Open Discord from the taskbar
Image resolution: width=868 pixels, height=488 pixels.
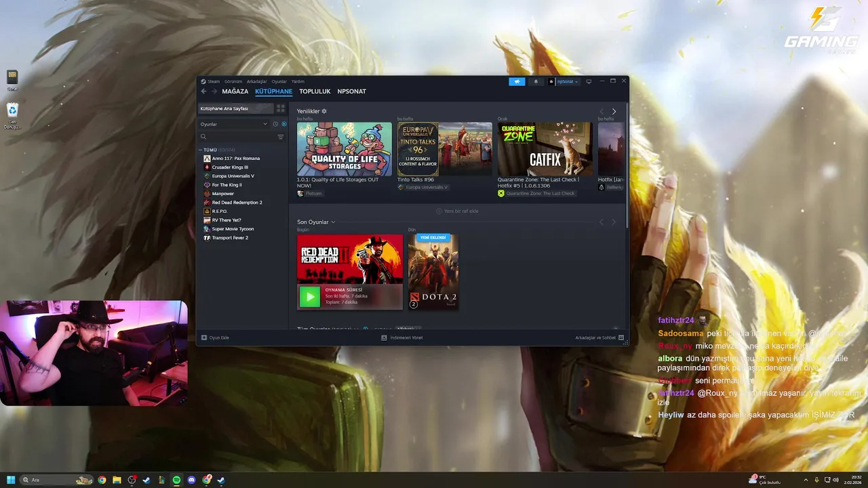191,480
